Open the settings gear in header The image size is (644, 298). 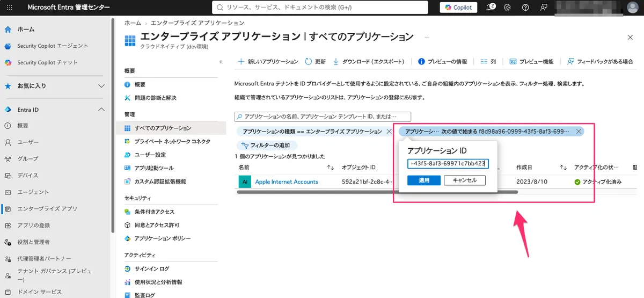[x=507, y=8]
